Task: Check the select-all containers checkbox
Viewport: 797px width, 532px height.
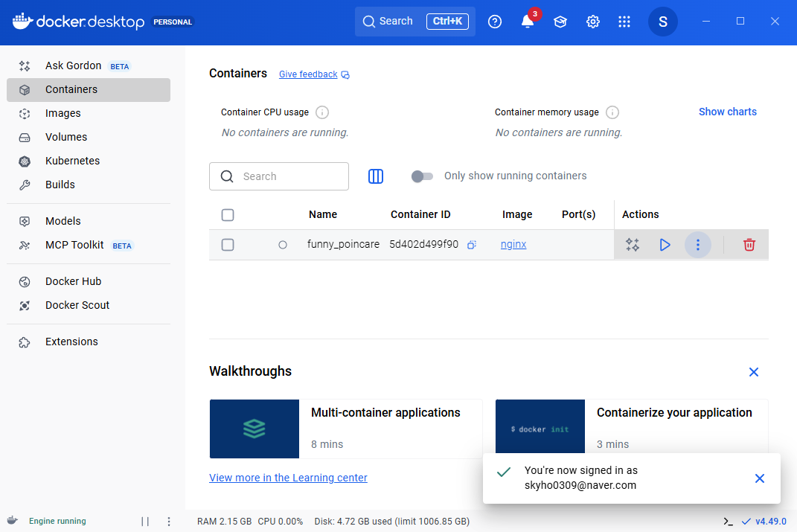Action: coord(228,215)
